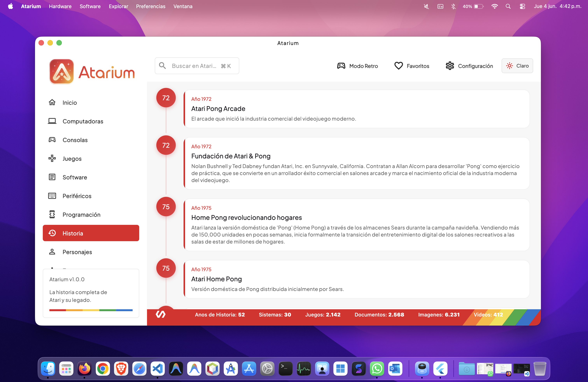
Task: Click the Inicio home icon in sidebar
Action: pyautogui.click(x=52, y=102)
